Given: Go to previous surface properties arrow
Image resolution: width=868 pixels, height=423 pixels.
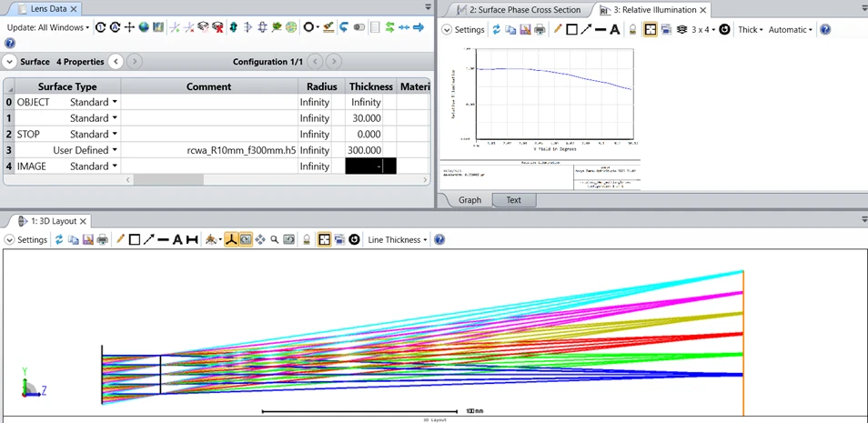Looking at the screenshot, I should pyautogui.click(x=116, y=62).
